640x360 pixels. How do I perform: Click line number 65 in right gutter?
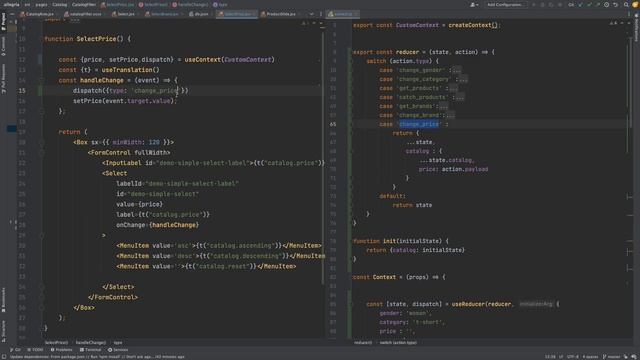pos(333,124)
